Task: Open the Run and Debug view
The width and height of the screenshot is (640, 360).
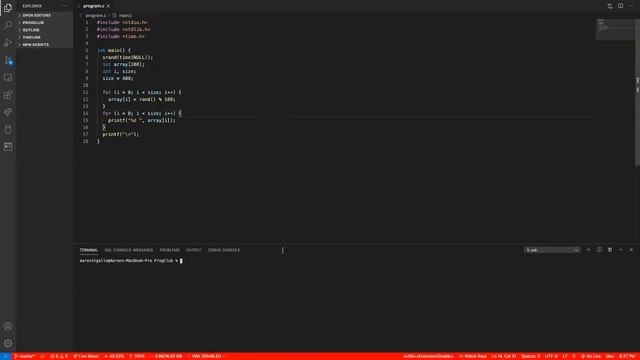Action: pos(8,43)
